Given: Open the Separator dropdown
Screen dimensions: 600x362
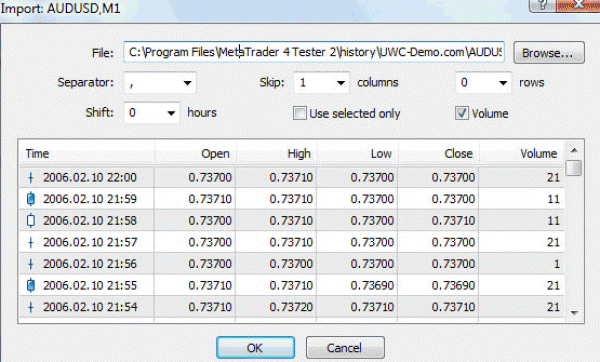Looking at the screenshot, I should coord(160,83).
